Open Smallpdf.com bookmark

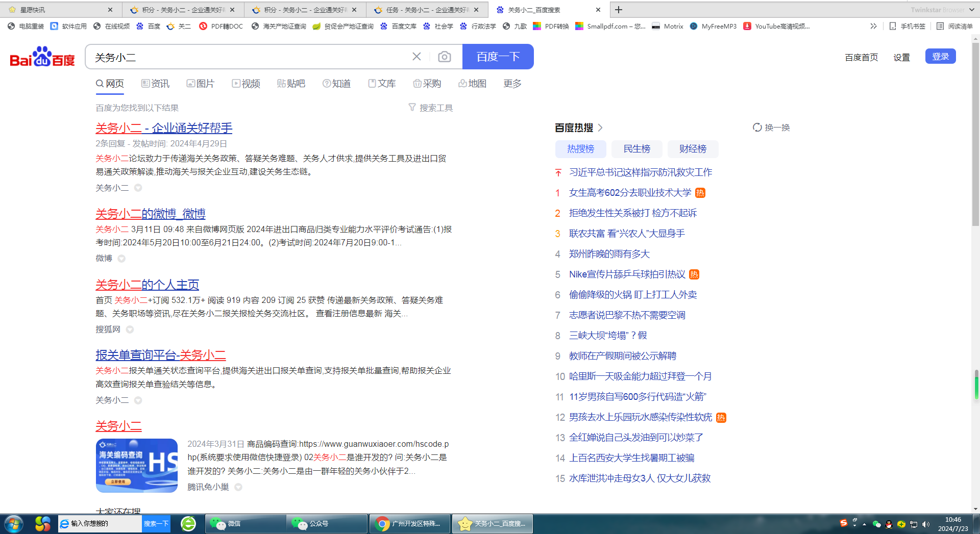click(x=610, y=26)
